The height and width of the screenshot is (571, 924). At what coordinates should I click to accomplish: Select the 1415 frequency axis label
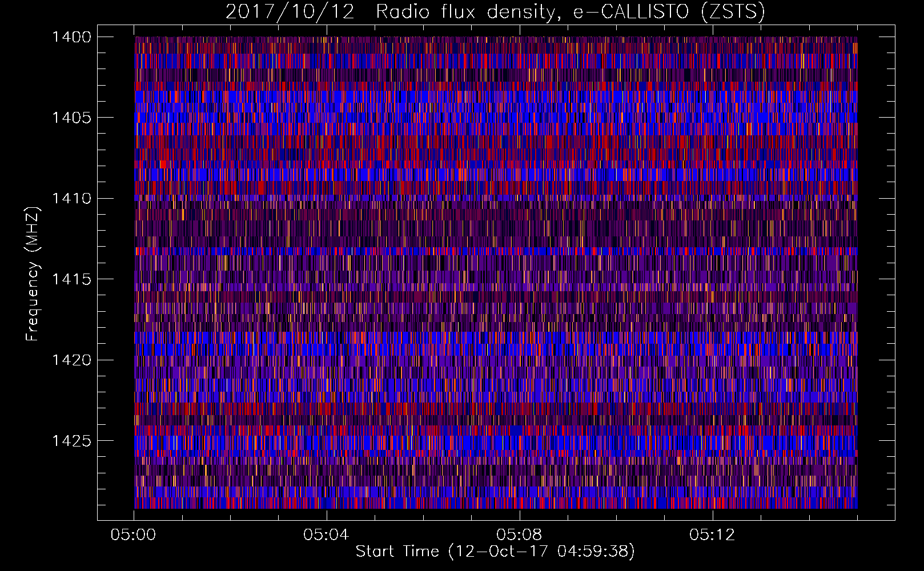click(x=72, y=279)
